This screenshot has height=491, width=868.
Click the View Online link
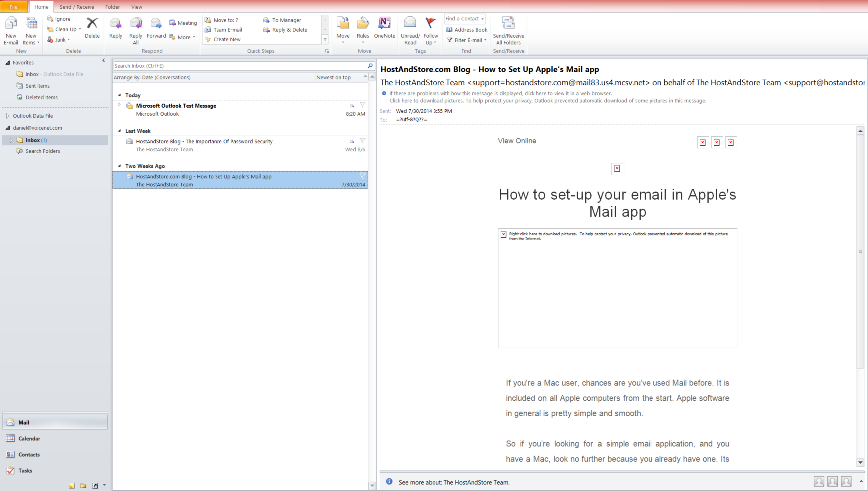[517, 141]
